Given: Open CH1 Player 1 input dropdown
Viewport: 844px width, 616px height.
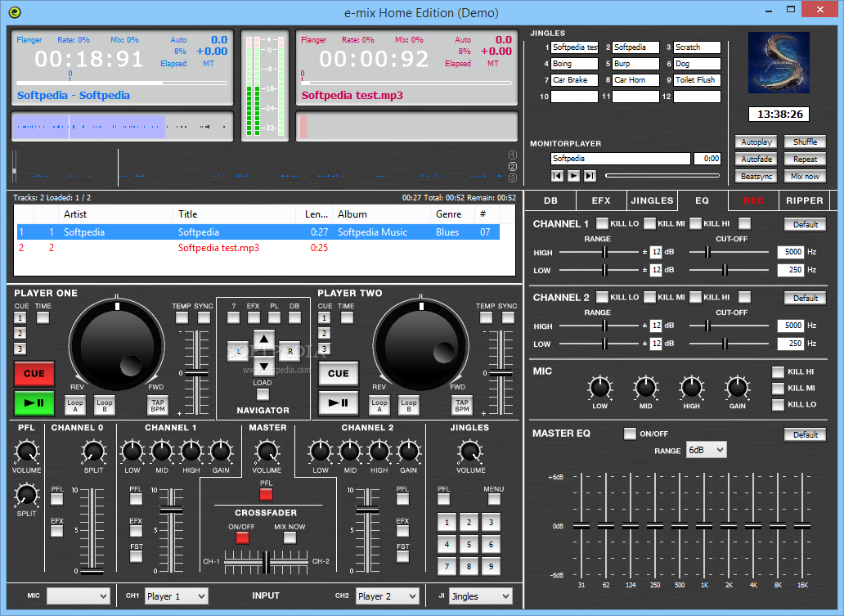Looking at the screenshot, I should pyautogui.click(x=176, y=596).
